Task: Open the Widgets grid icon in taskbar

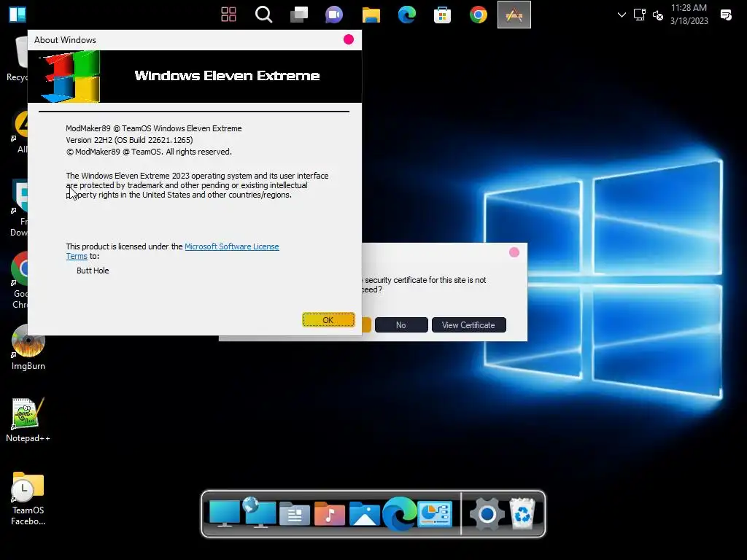Action: click(x=228, y=15)
